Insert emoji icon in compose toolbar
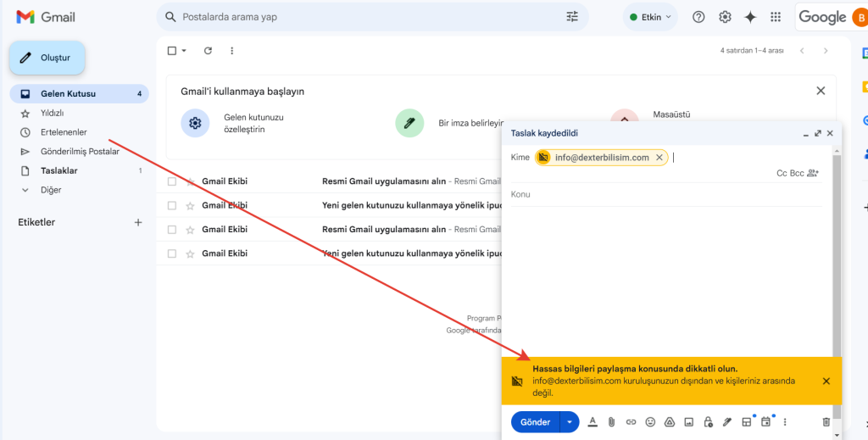Screen dimensions: 868x440 [x=650, y=422]
